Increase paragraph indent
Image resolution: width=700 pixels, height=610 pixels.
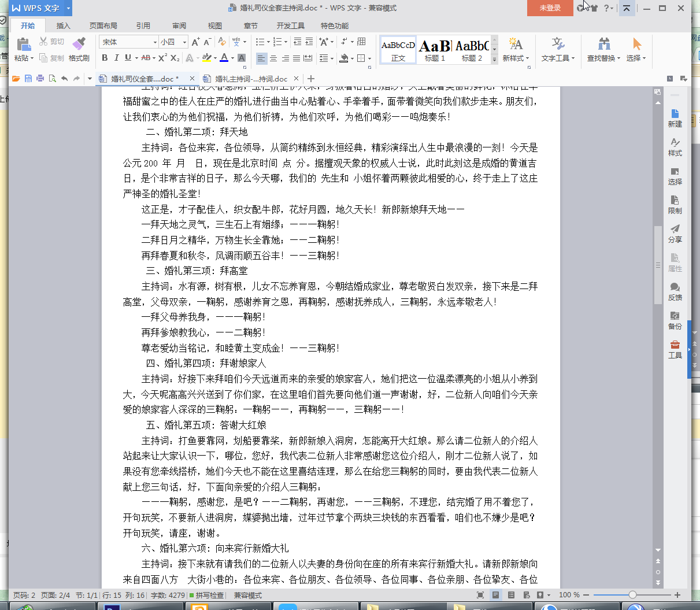[309, 42]
